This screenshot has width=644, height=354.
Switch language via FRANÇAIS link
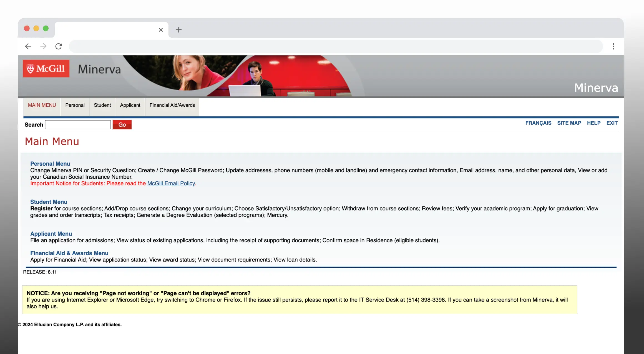(x=538, y=123)
